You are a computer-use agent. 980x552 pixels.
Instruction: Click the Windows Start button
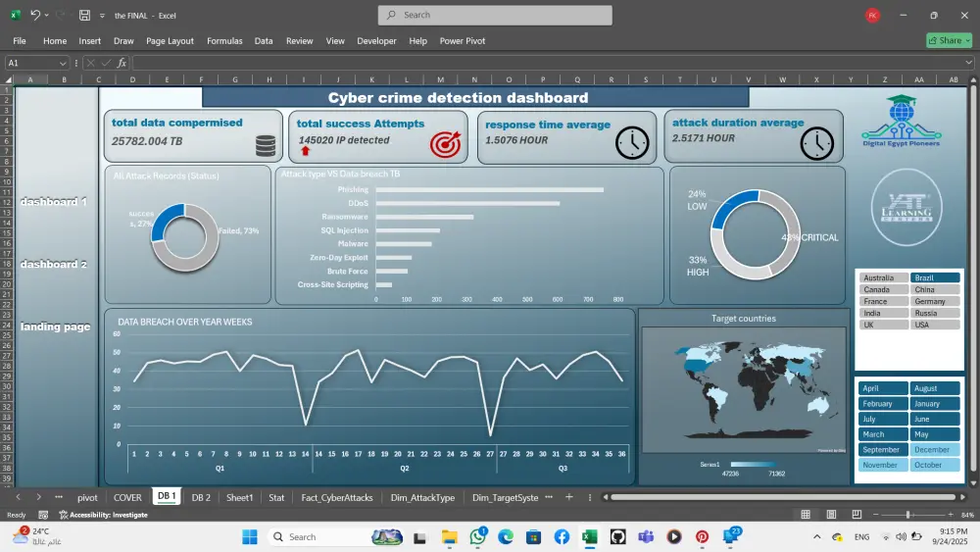pos(249,537)
